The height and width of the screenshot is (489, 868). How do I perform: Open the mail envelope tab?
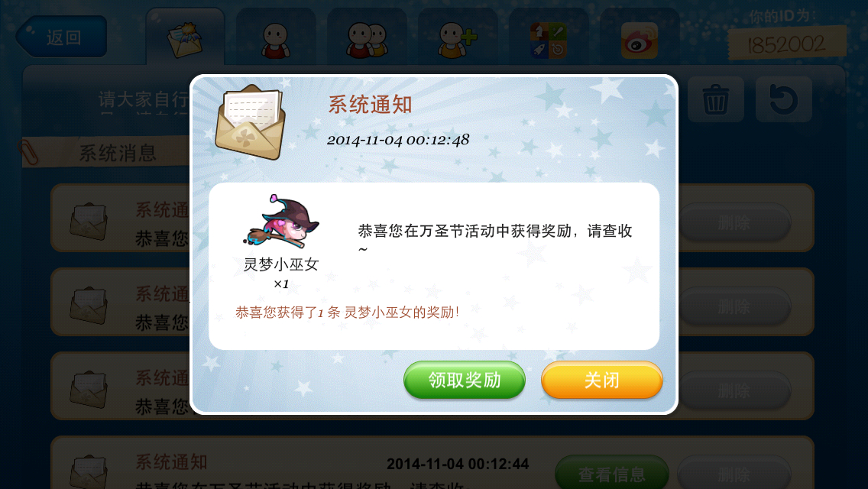tap(185, 38)
